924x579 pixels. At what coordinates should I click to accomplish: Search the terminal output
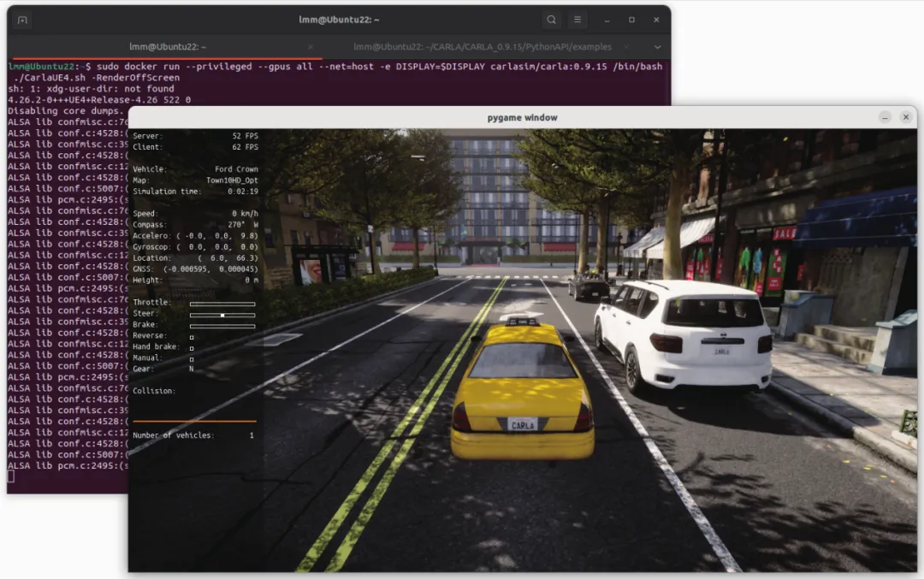pyautogui.click(x=551, y=20)
